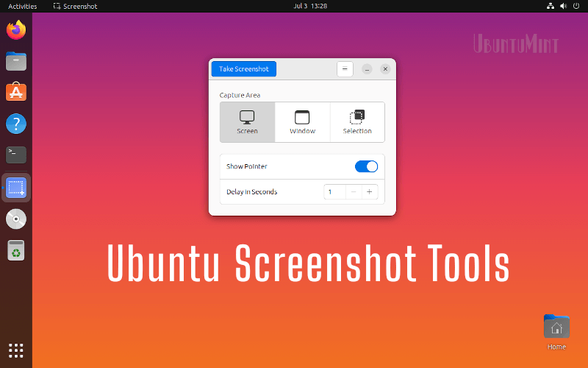Click the network icon in the system tray

(x=551, y=6)
